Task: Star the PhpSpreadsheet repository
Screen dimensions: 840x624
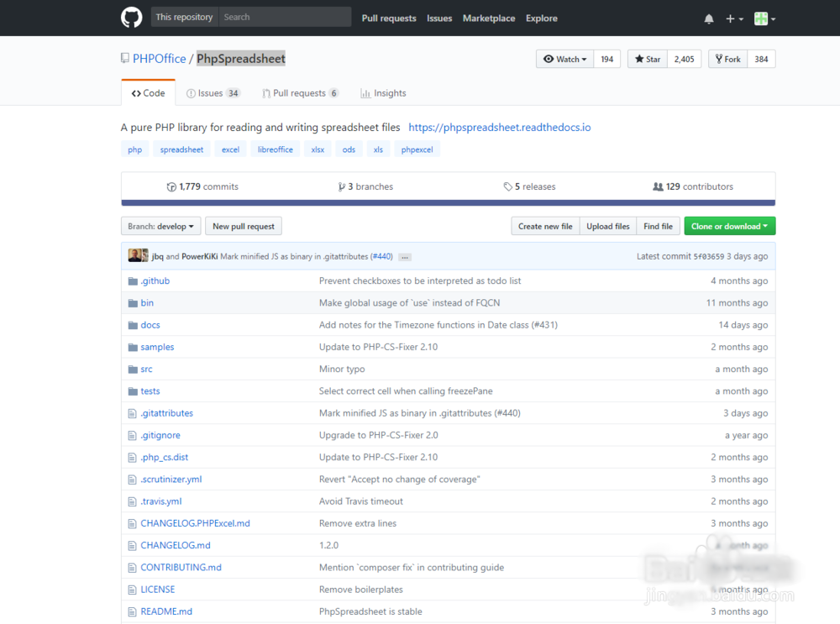Action: pyautogui.click(x=648, y=59)
